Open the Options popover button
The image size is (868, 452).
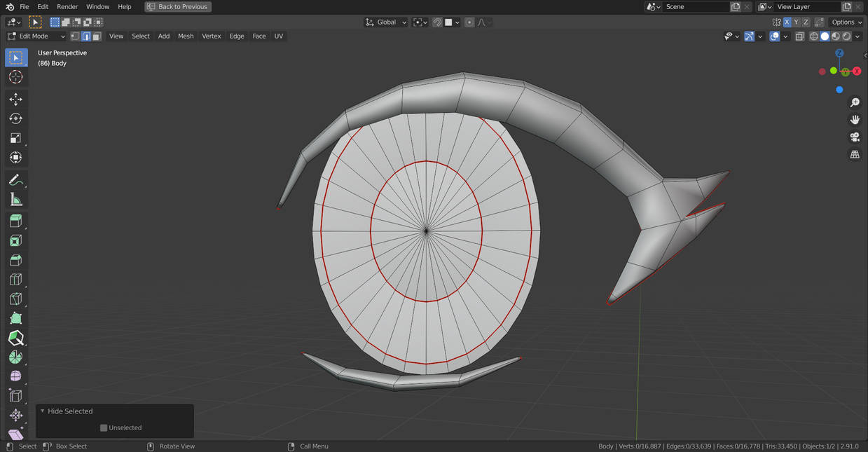coord(846,22)
